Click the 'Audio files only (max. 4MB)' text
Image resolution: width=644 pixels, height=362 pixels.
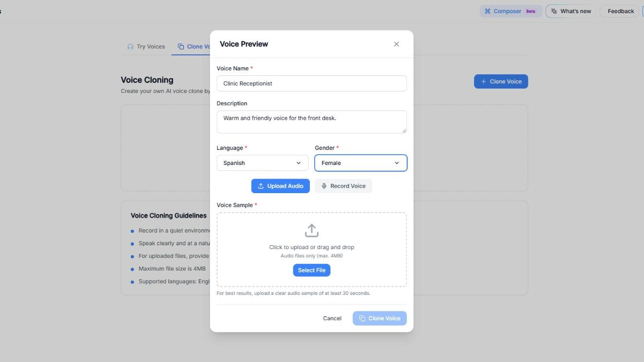(312, 256)
